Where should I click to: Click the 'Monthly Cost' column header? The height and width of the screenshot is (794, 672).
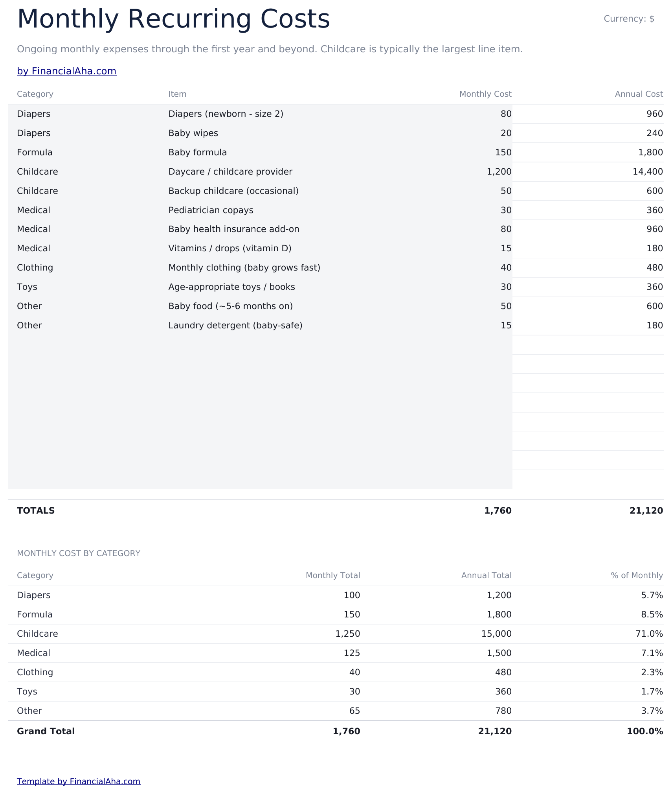485,94
